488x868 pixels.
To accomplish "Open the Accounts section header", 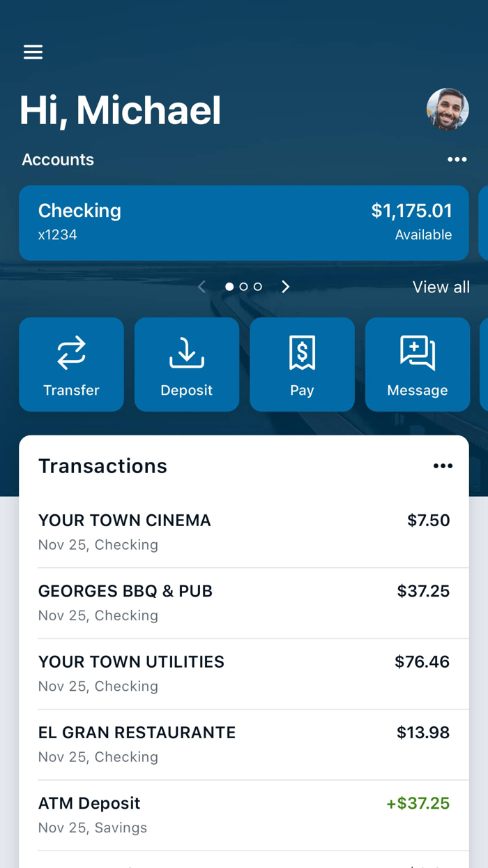I will point(58,160).
